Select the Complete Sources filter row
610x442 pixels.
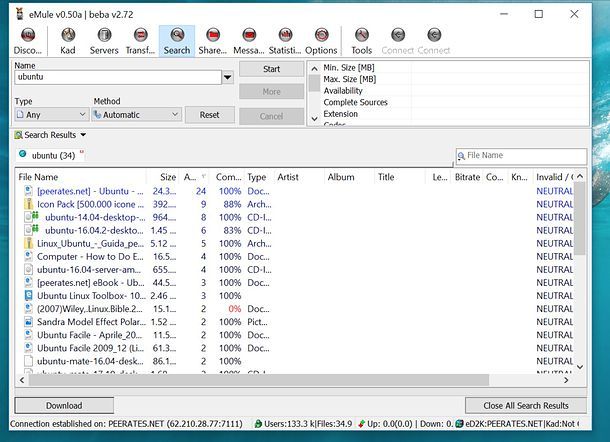click(455, 102)
